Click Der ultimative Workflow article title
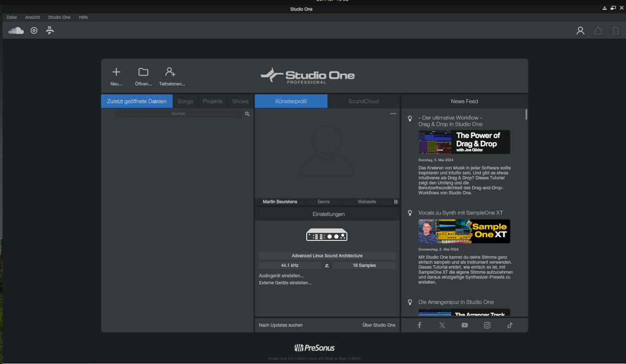This screenshot has width=626, height=364. pos(450,121)
